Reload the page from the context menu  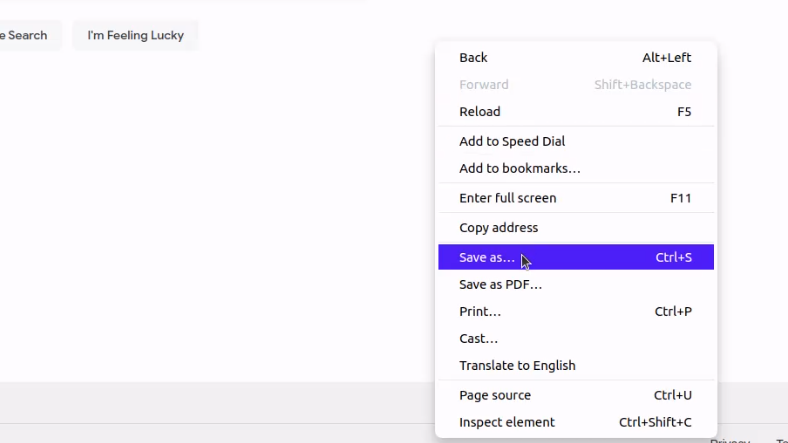[x=480, y=112]
